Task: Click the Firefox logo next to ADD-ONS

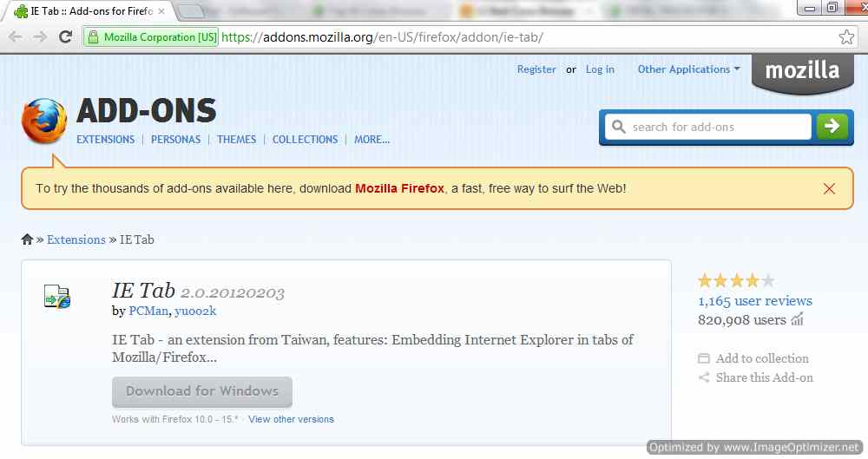Action: click(44, 121)
